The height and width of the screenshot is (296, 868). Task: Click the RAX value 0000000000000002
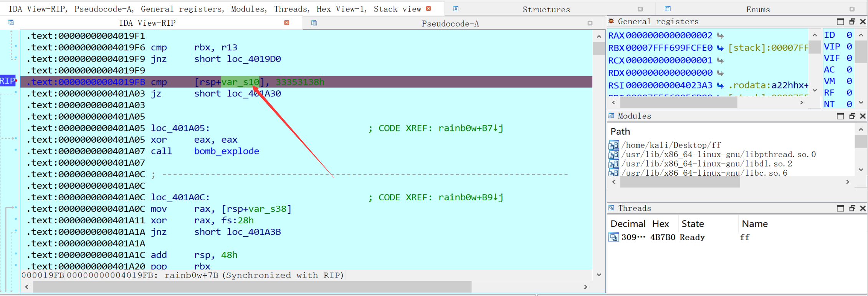pyautogui.click(x=669, y=35)
